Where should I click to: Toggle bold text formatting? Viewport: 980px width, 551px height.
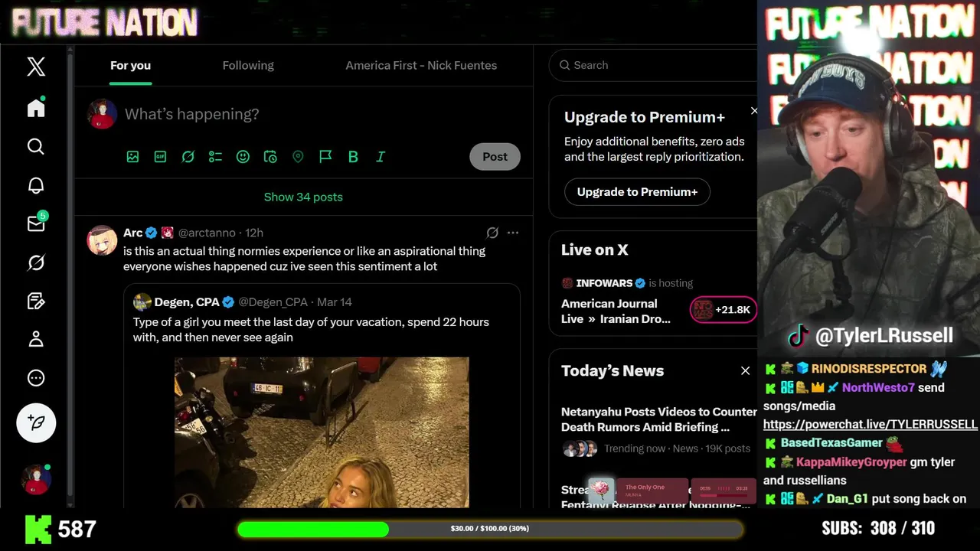tap(353, 156)
